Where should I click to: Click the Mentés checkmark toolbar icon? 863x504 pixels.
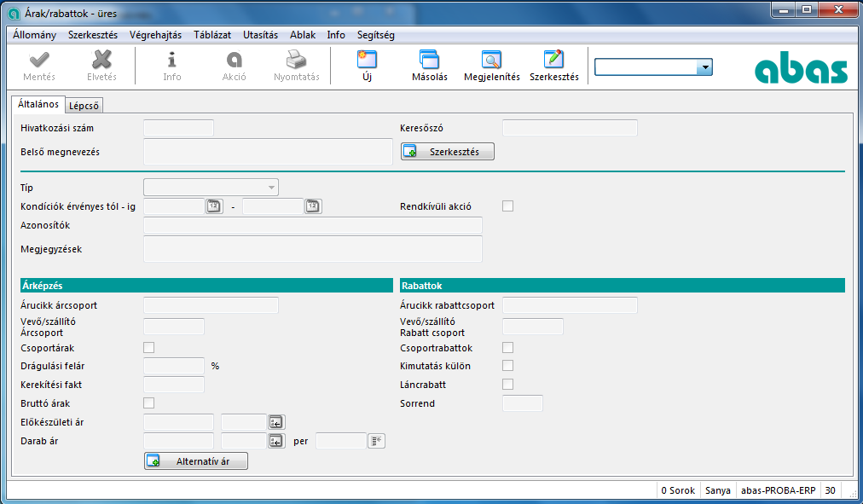(x=39, y=60)
